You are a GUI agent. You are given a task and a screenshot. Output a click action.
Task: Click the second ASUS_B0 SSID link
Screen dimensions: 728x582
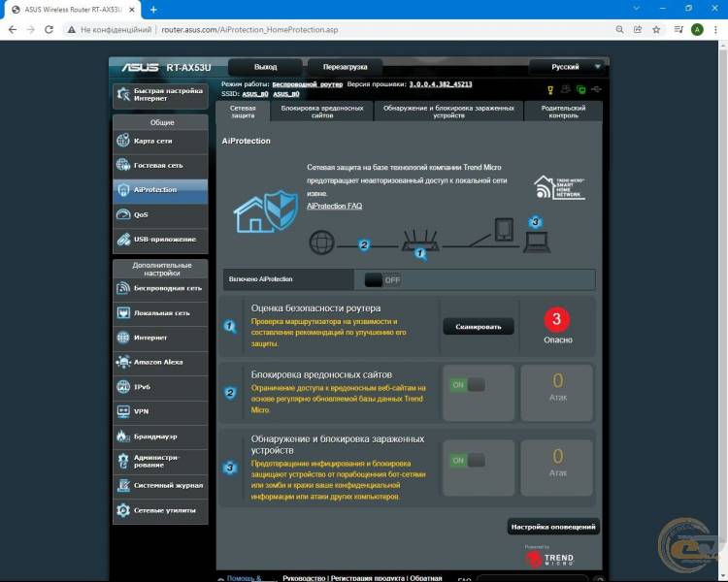click(x=286, y=94)
